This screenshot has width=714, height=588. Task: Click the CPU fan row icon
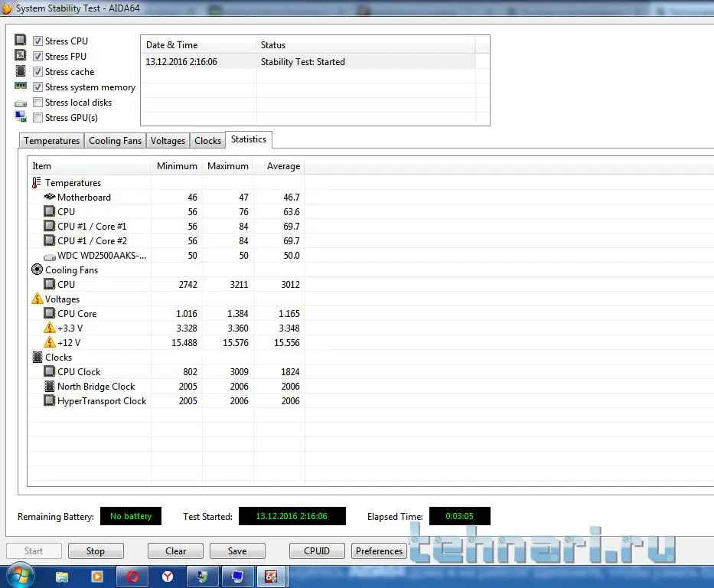[49, 284]
